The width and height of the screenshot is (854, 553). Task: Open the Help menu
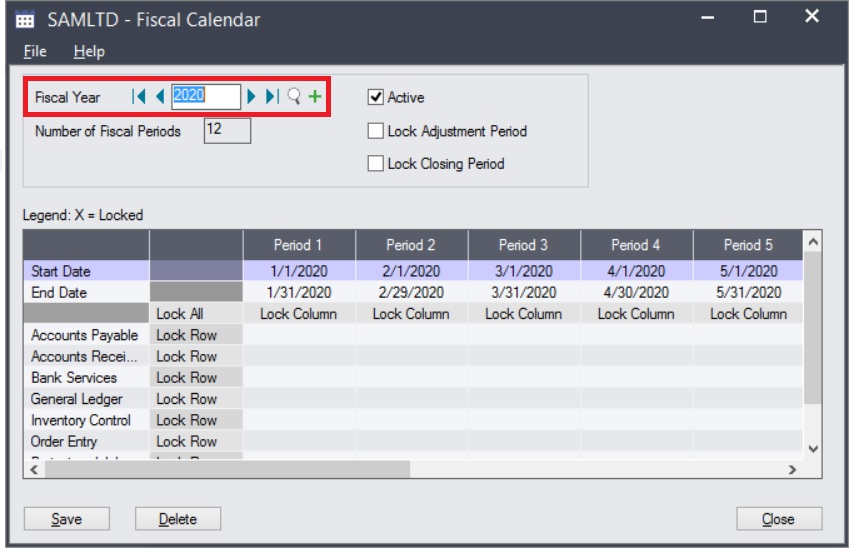(x=89, y=52)
